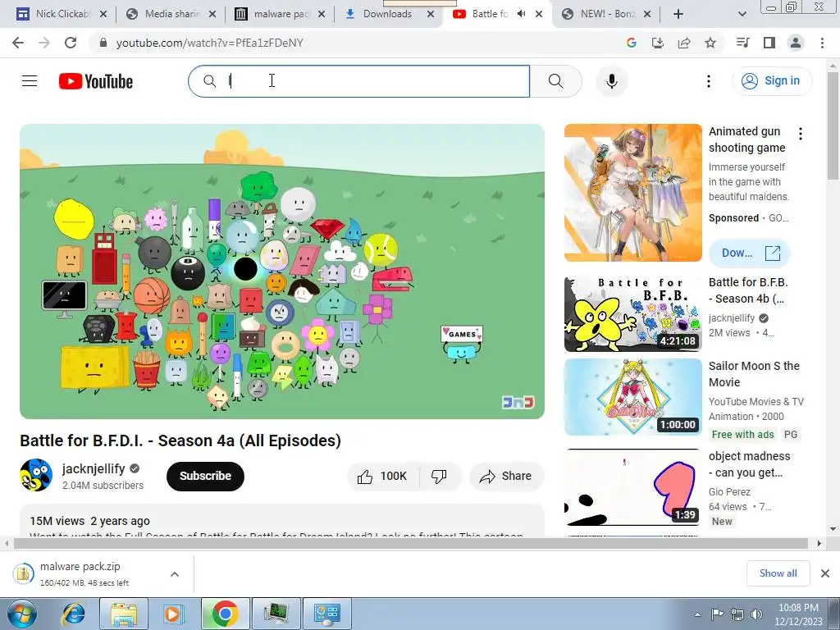Open Battle for B.F.B. Season 4b title
840x630 pixels.
[748, 290]
